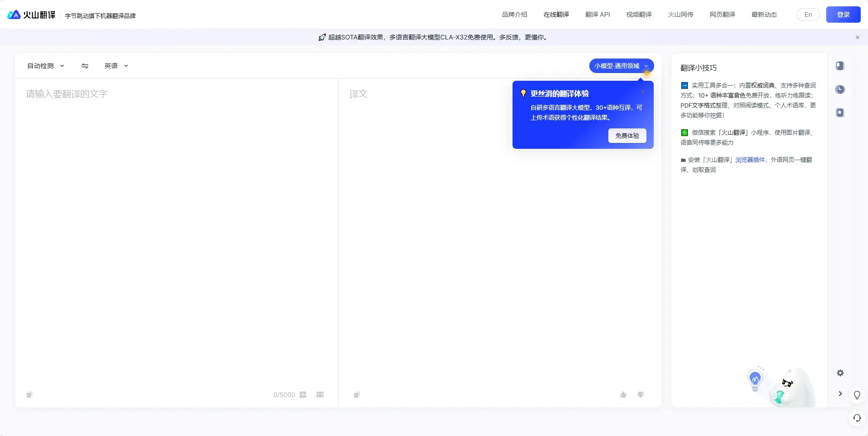Give a thumbs-down to the translation

coord(641,395)
